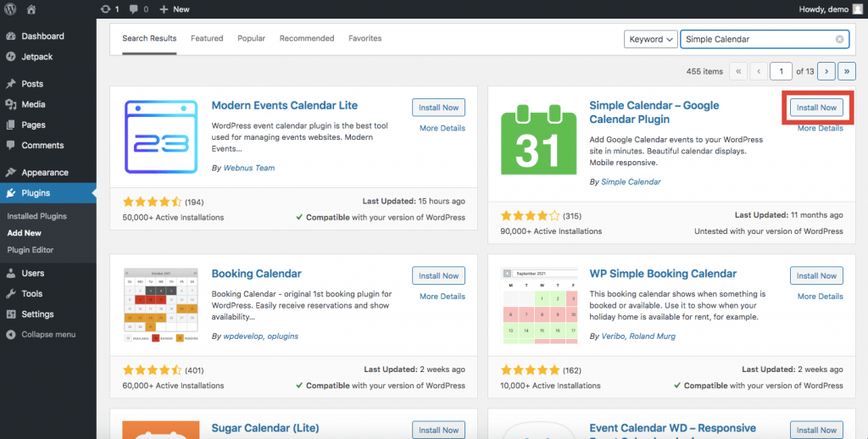Image resolution: width=868 pixels, height=439 pixels.
Task: Open Add New plugins submenu item
Action: (25, 233)
